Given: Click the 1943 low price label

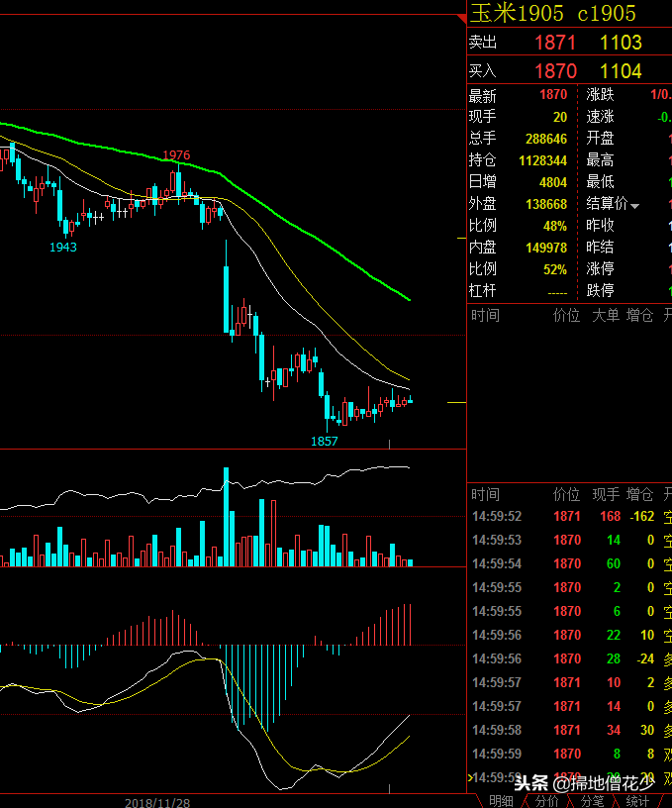Looking at the screenshot, I should coord(62,248).
